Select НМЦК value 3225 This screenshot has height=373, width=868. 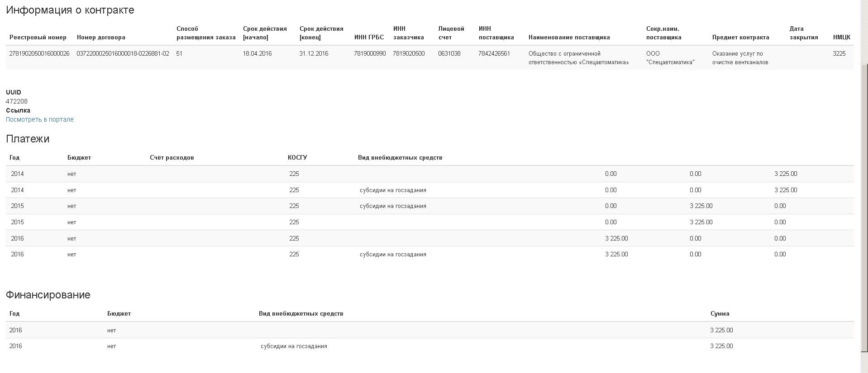839,53
